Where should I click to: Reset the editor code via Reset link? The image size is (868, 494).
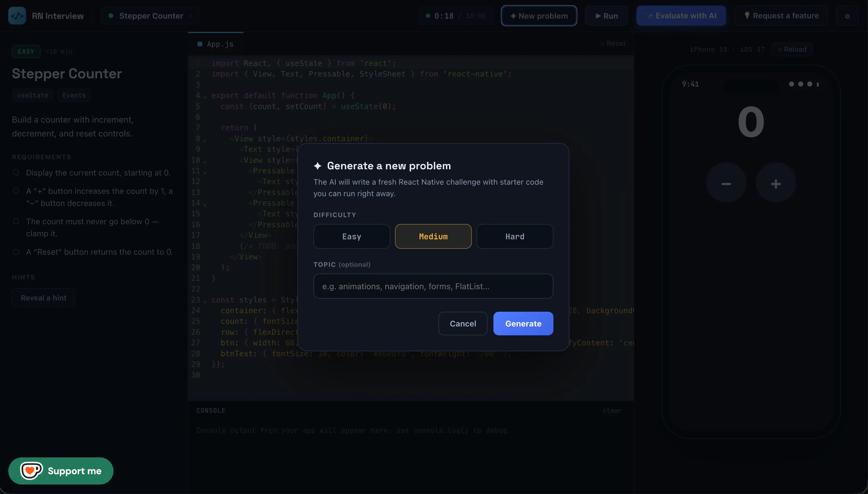coord(613,44)
